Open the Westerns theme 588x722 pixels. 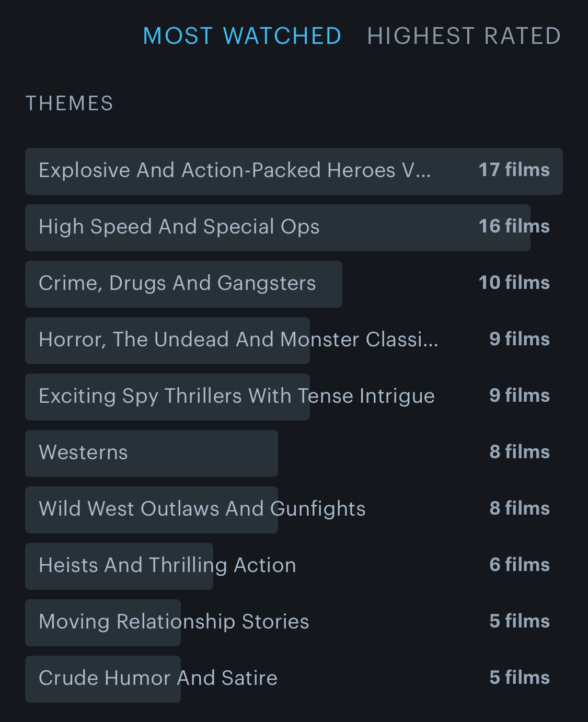pos(84,453)
